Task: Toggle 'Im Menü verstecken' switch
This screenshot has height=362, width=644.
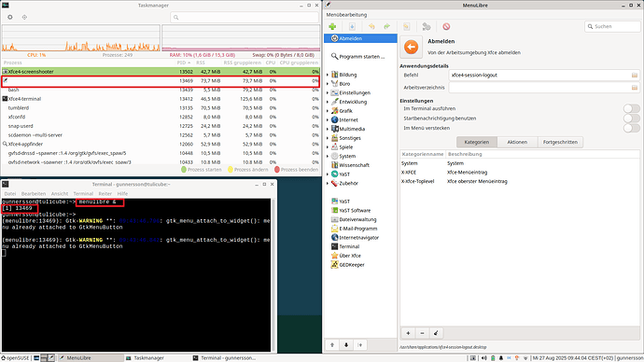Action: click(631, 128)
